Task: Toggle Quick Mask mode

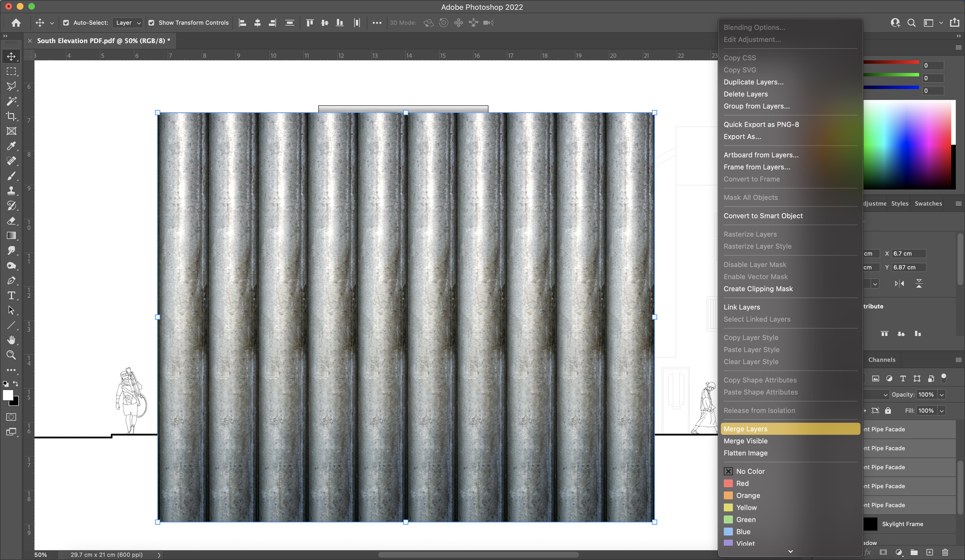Action: coord(11,417)
